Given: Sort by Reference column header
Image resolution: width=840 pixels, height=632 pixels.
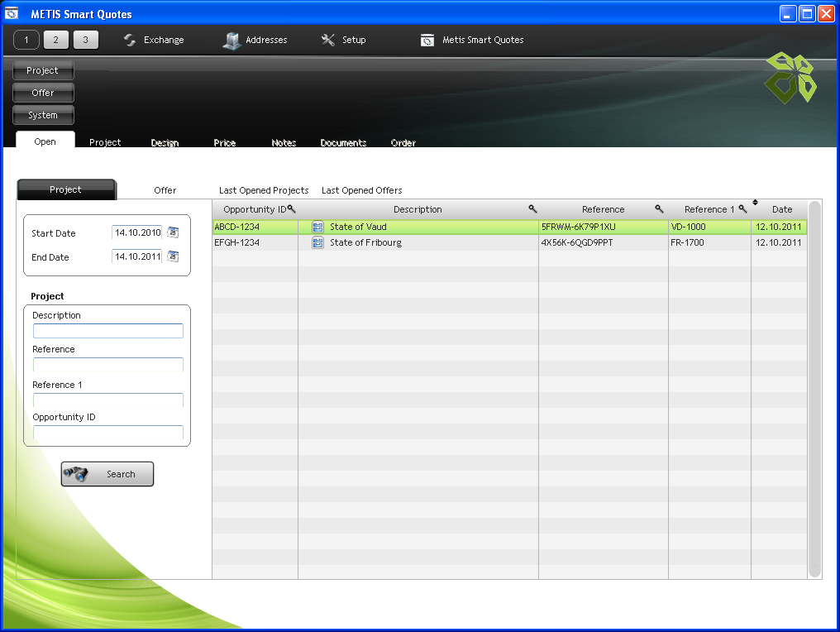Looking at the screenshot, I should point(604,209).
